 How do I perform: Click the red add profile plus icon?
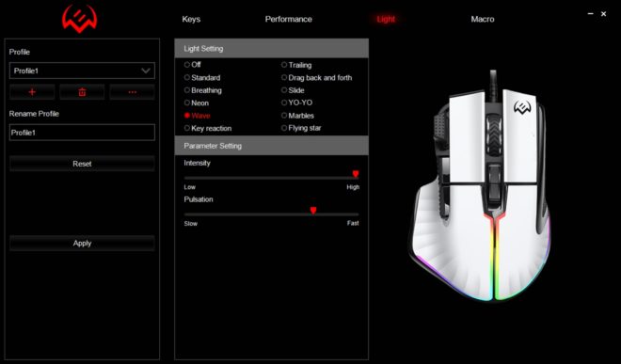(x=32, y=92)
